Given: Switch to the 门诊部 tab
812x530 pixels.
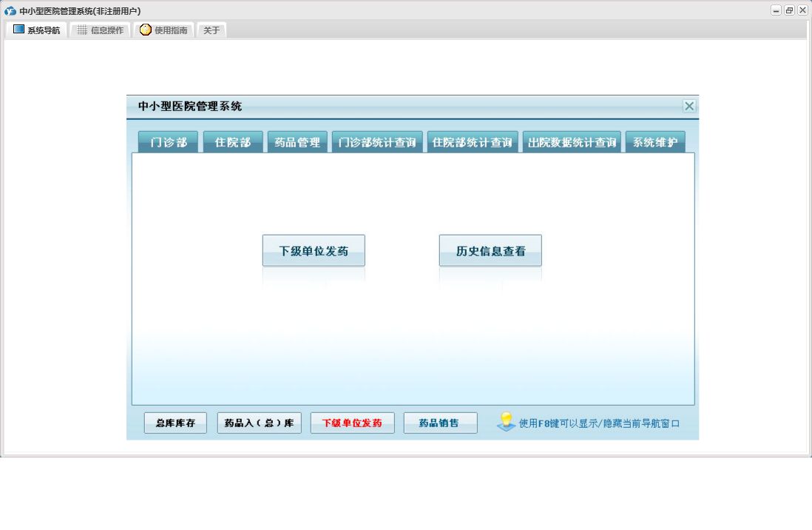Looking at the screenshot, I should (169, 142).
